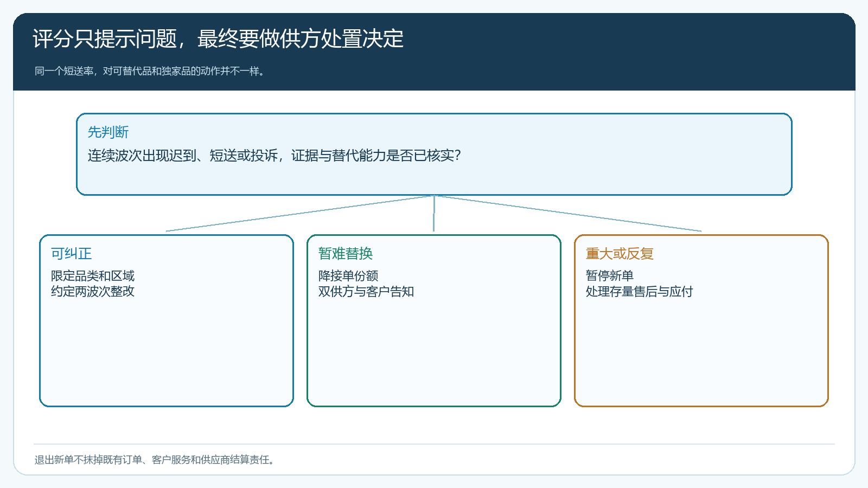Select the line 降接单份额
Screen dimensions: 868x488
[348, 276]
